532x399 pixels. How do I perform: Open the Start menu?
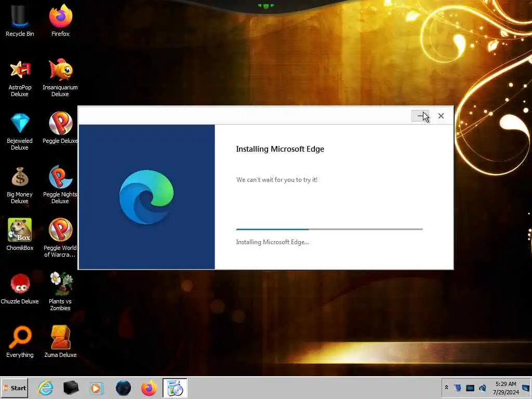click(15, 388)
